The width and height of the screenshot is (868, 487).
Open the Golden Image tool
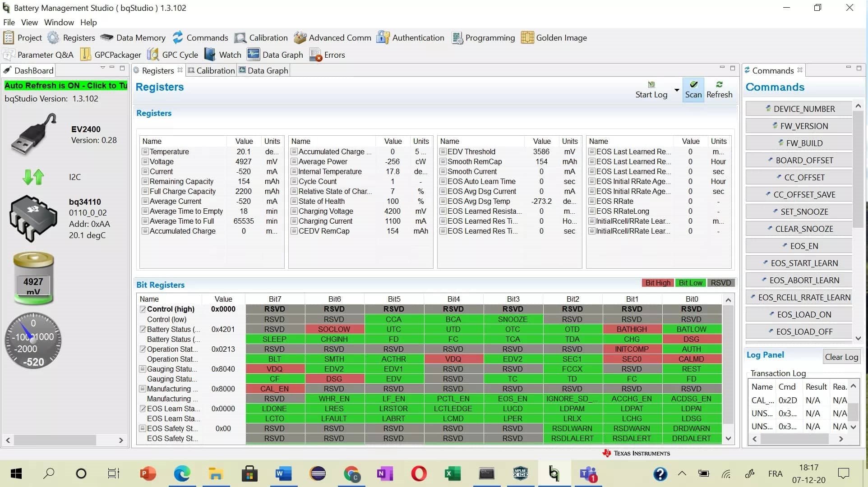554,38
